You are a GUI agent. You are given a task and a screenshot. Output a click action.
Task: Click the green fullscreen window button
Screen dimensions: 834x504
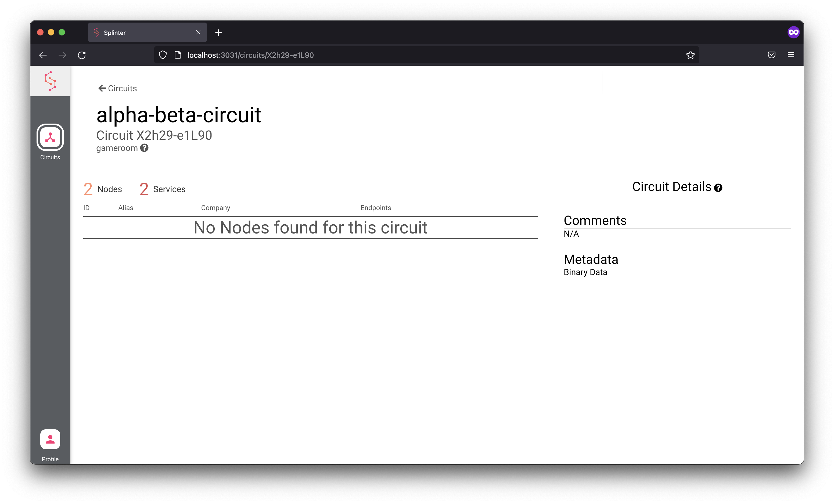[62, 32]
